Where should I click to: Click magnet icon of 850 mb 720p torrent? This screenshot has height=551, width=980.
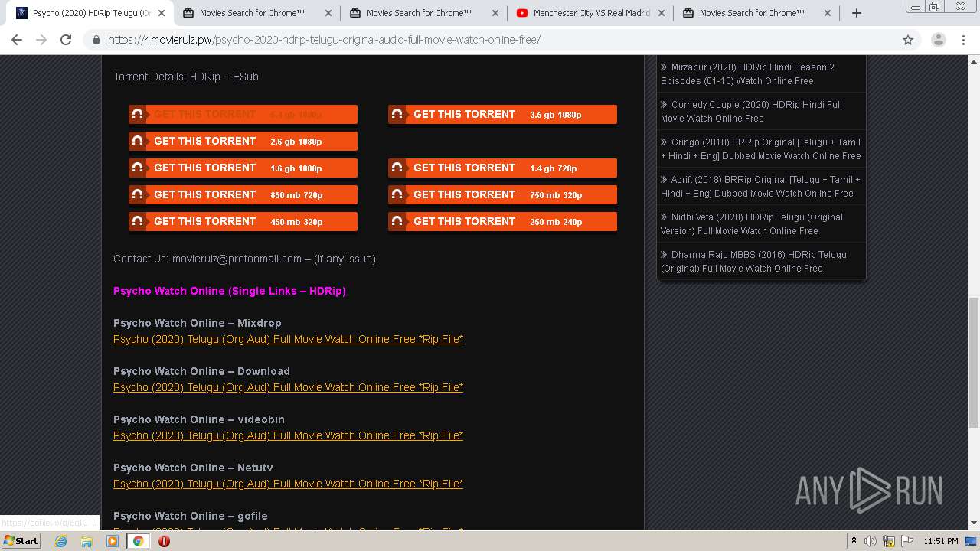(x=137, y=194)
